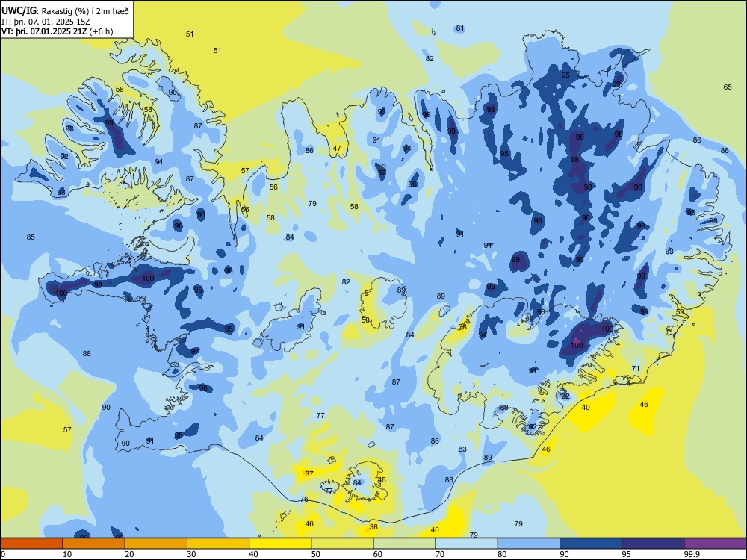This screenshot has height=560, width=747.
Task: Click the orange 10–20 legend swatch
Action: 94,544
